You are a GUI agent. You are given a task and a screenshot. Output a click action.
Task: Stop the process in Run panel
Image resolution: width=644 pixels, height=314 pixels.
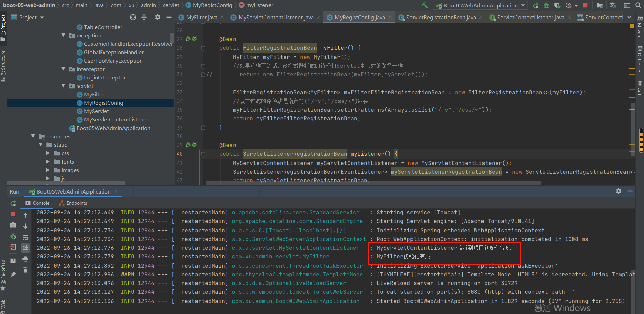click(x=13, y=214)
